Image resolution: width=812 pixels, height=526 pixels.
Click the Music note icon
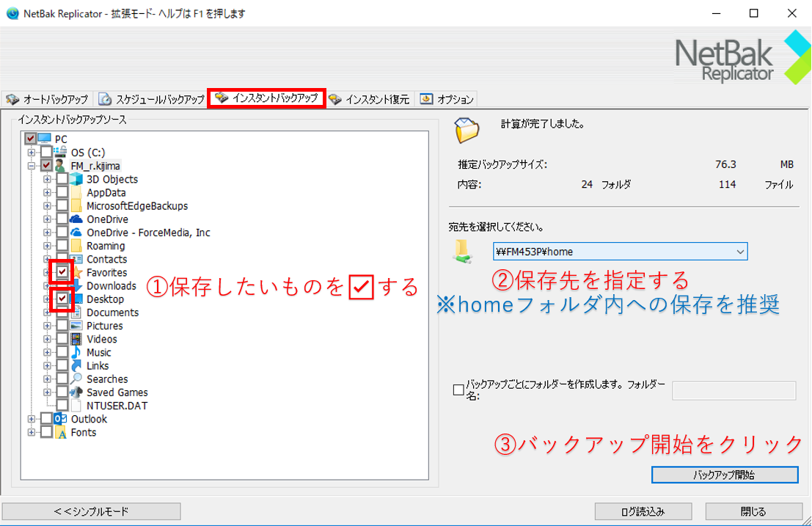(77, 353)
